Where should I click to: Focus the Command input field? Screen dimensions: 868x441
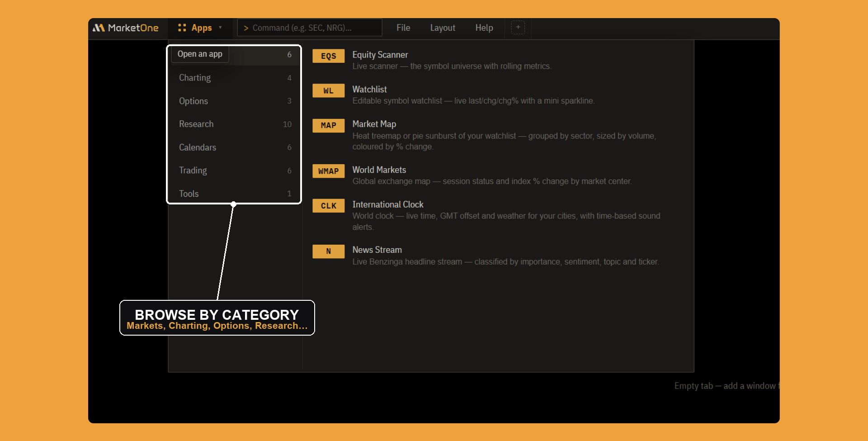click(x=310, y=28)
